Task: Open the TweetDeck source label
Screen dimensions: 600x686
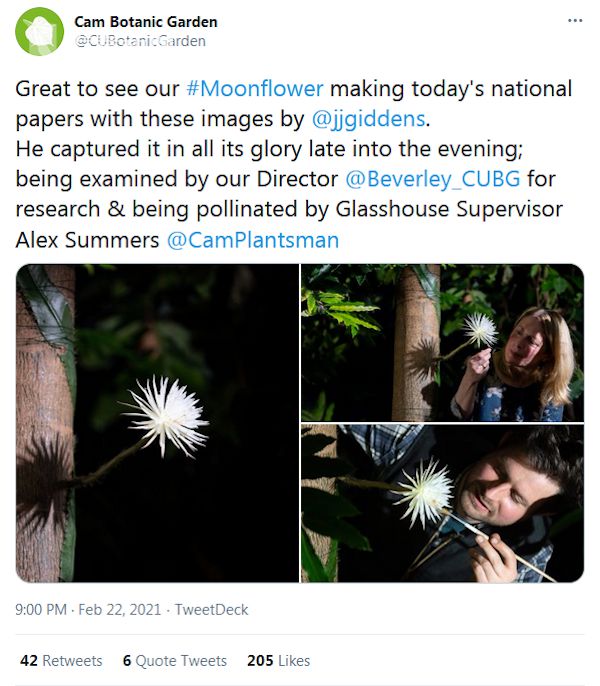Action: coord(210,609)
